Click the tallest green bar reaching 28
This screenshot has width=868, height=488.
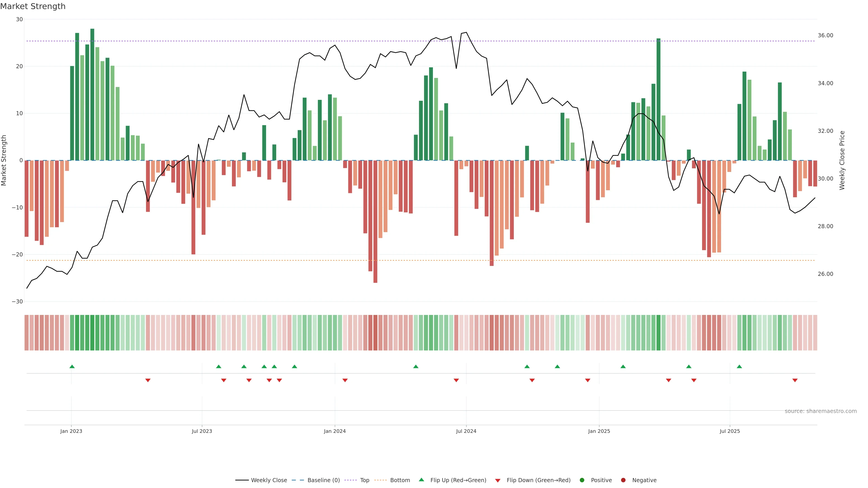[92, 94]
